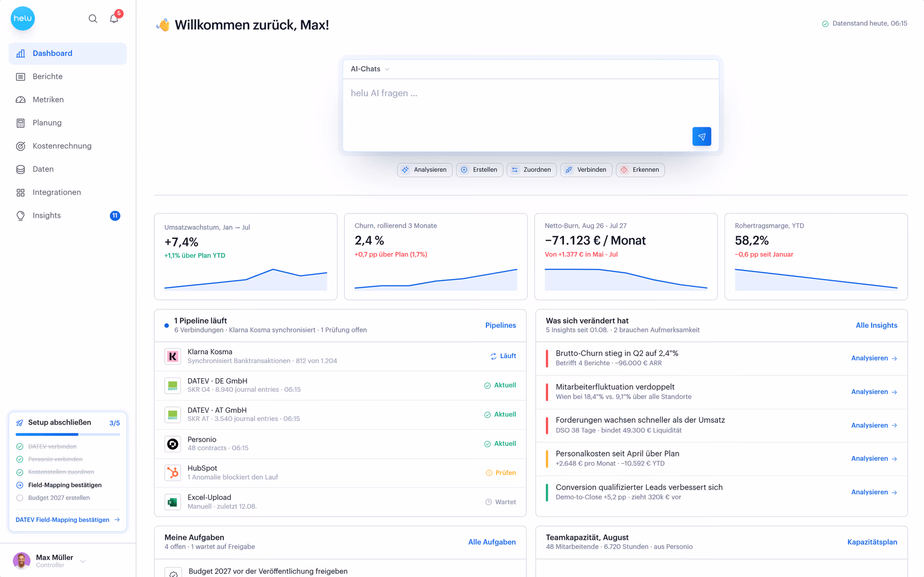Click the Klarna Kosma Läuft status
Viewport: 924px width, 577px height.
coord(503,356)
